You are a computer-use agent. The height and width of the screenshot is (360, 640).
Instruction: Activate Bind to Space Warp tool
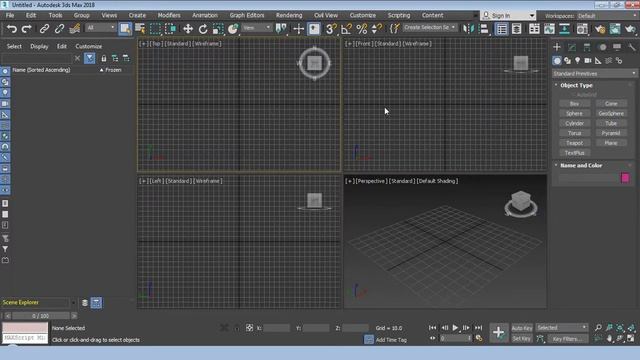tap(74, 29)
